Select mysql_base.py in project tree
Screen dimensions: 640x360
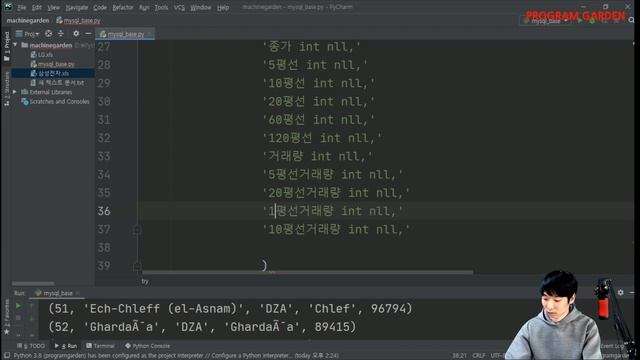[x=52, y=64]
